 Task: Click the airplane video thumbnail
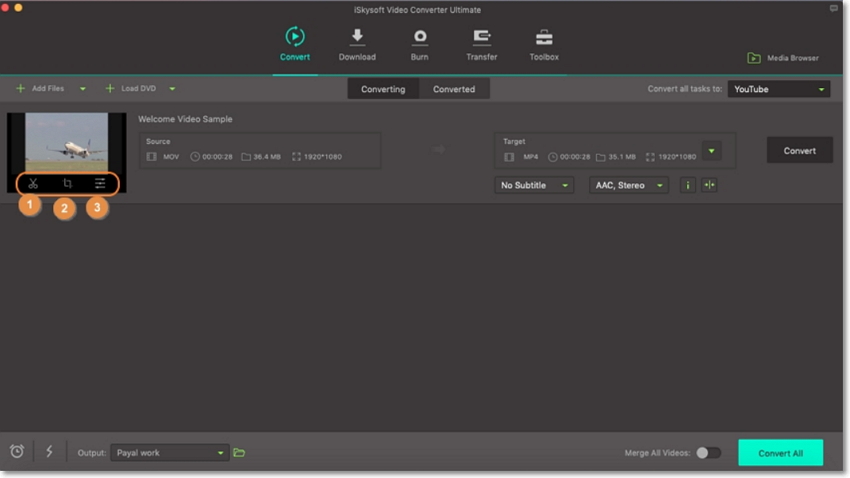pos(67,141)
